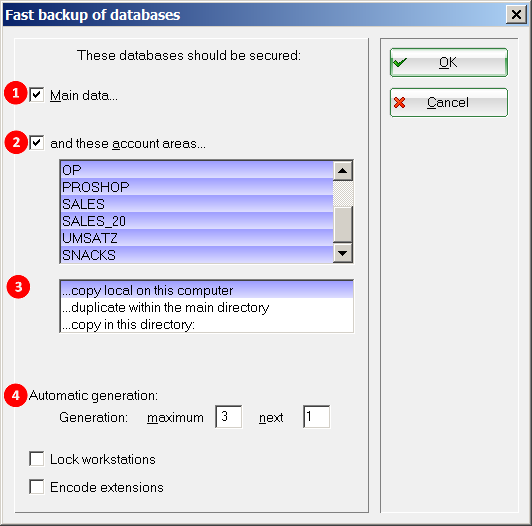Enable Lock workstations checkbox
Image resolution: width=532 pixels, height=526 pixels.
pyautogui.click(x=36, y=459)
